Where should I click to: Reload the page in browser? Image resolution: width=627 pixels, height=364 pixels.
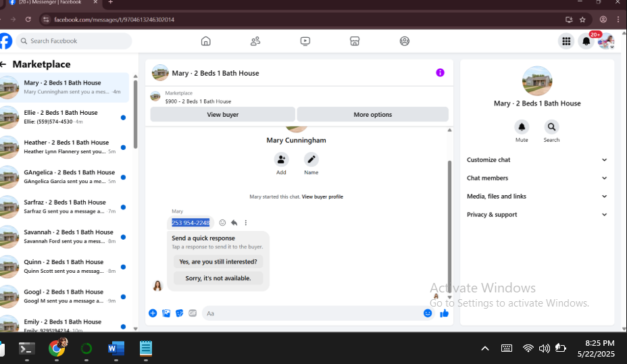coord(28,19)
